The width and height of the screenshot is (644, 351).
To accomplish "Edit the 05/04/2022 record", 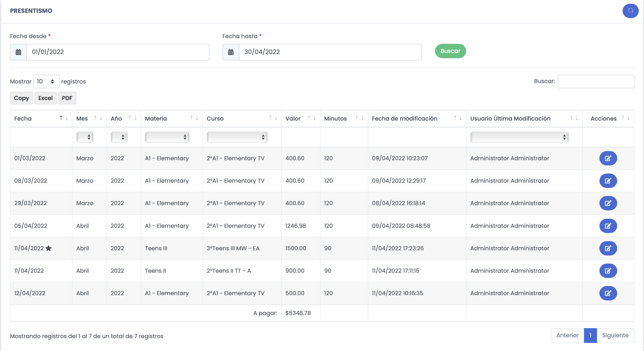I will click(x=608, y=226).
